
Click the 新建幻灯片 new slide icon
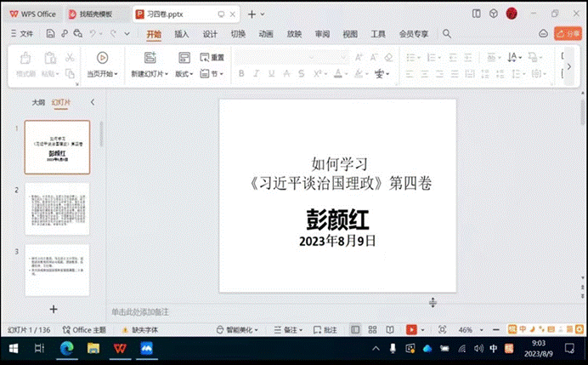(x=150, y=58)
